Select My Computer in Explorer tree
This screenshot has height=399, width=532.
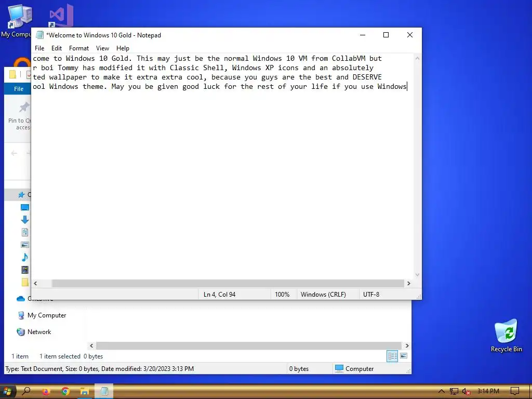click(46, 315)
